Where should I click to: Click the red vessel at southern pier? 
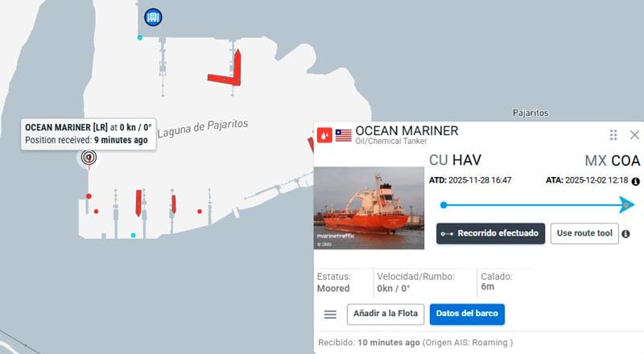coord(138,203)
